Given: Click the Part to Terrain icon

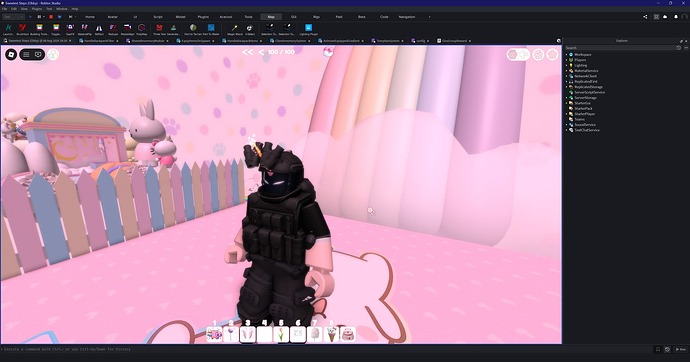Looking at the screenshot, I should point(193,29).
